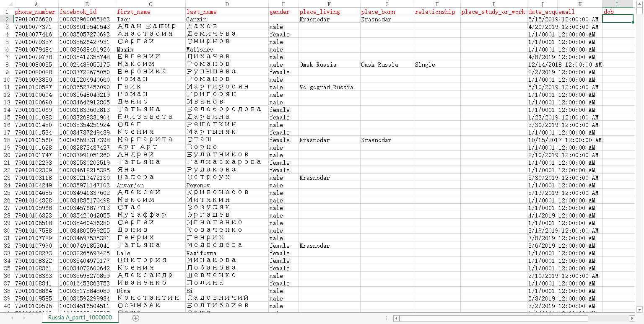644x324 pixels.
Task: Select the cell with Volgograd Russia
Action: tap(329, 87)
